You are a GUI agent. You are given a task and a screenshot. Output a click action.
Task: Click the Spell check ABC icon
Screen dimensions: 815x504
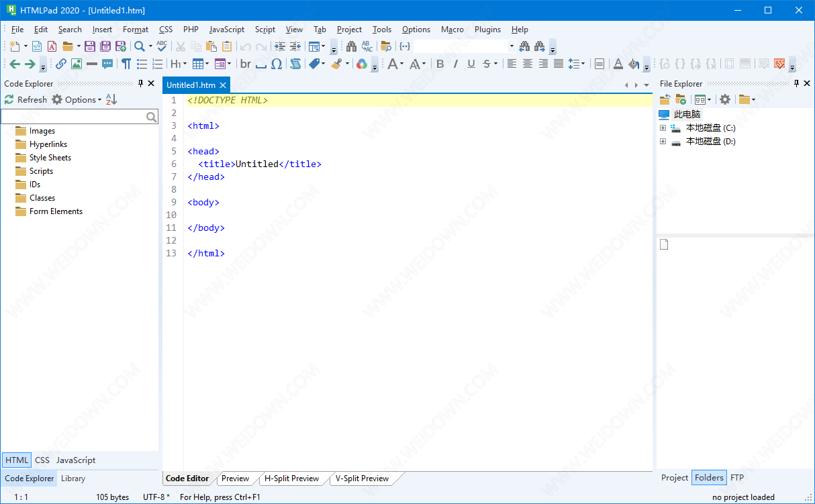coord(162,46)
